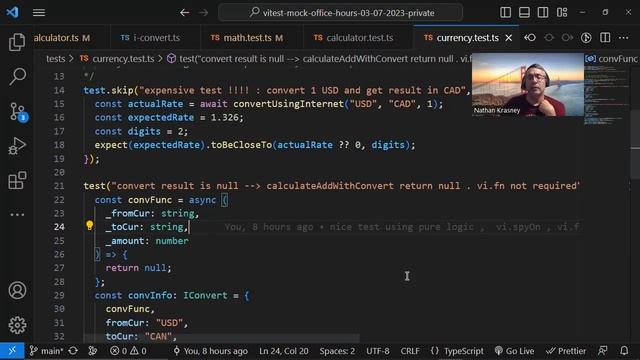Go forward with the right arrow
The height and width of the screenshot is (360, 640).
(x=203, y=13)
